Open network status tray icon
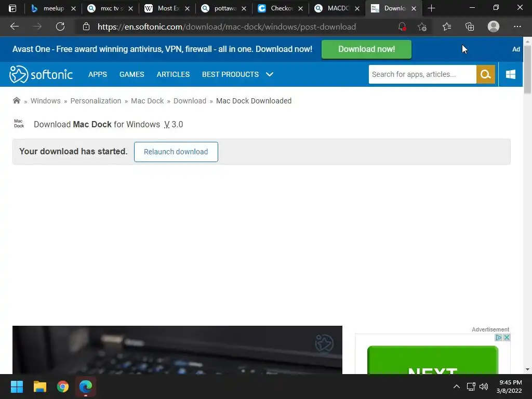532x399 pixels. [x=471, y=387]
